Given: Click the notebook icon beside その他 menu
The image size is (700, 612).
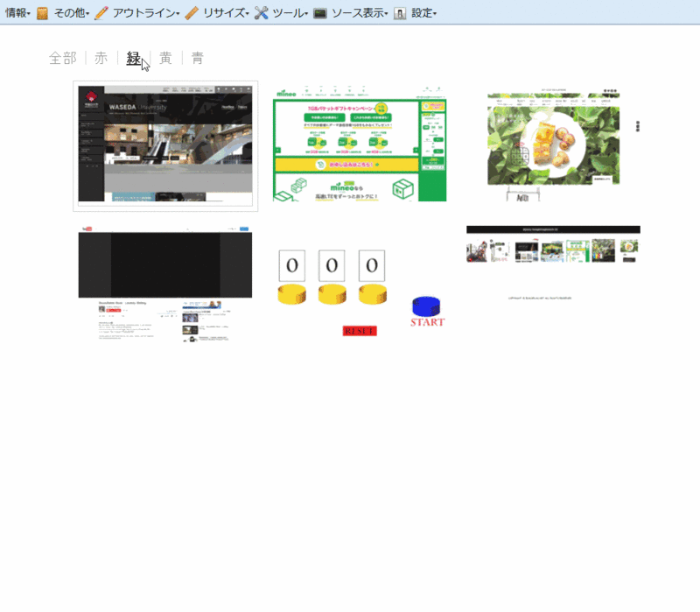Looking at the screenshot, I should click(x=42, y=12).
